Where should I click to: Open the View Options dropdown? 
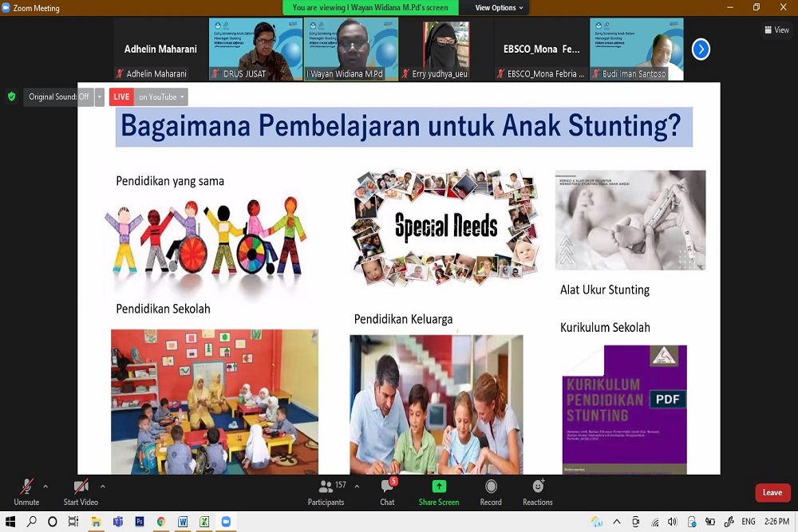[x=499, y=8]
